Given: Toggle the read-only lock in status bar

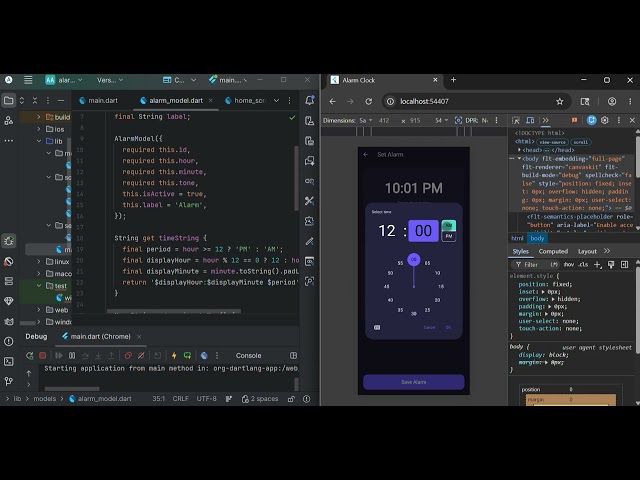Looking at the screenshot, I should (x=291, y=399).
